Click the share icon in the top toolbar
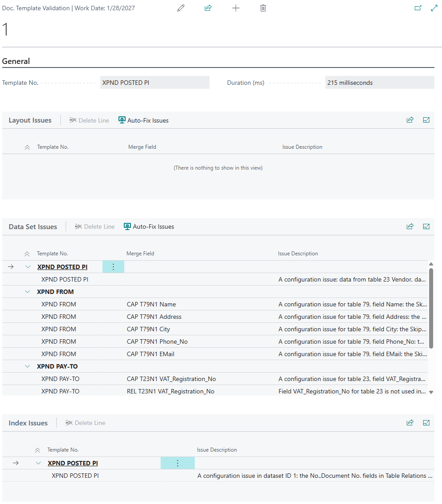442x504 pixels. pos(208,8)
